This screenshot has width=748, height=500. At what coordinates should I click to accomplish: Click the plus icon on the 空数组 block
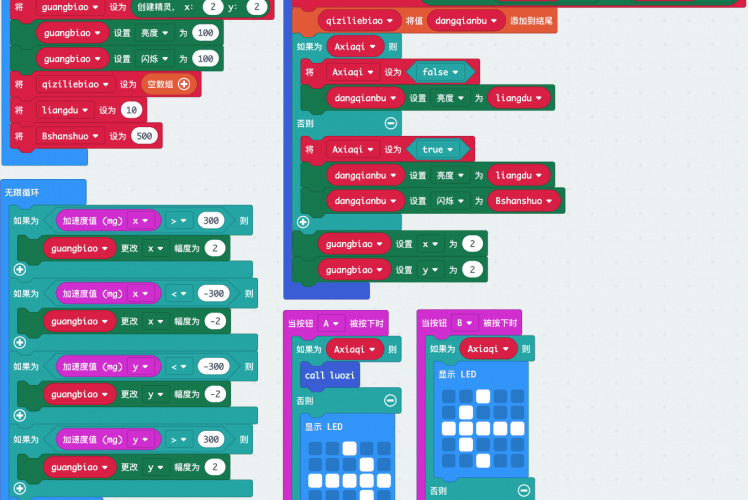[x=183, y=84]
